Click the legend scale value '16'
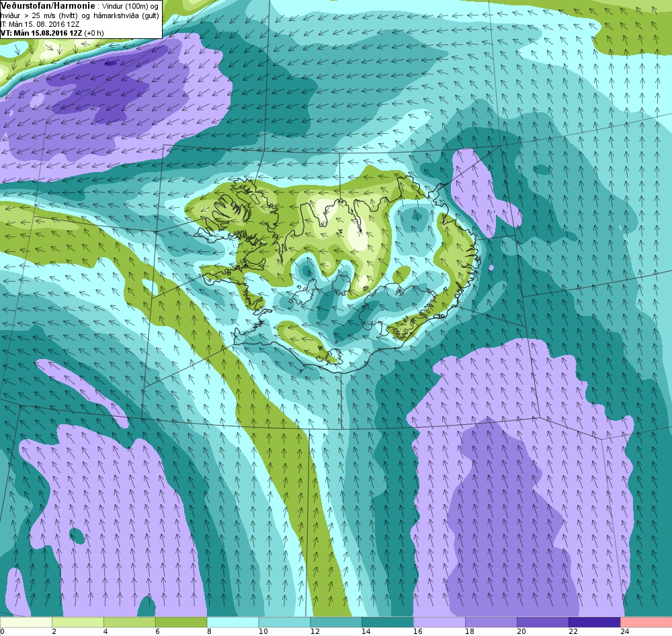The width and height of the screenshot is (672, 636). (418, 631)
